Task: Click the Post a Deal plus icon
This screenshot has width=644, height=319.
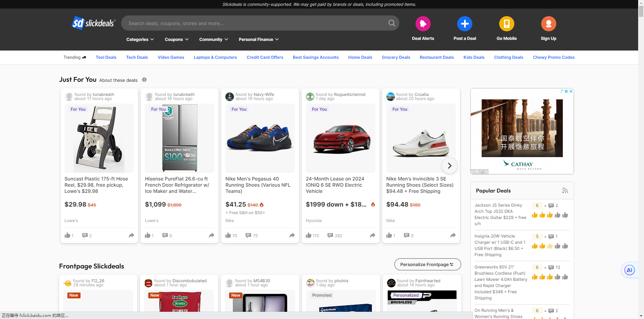Action: [465, 24]
